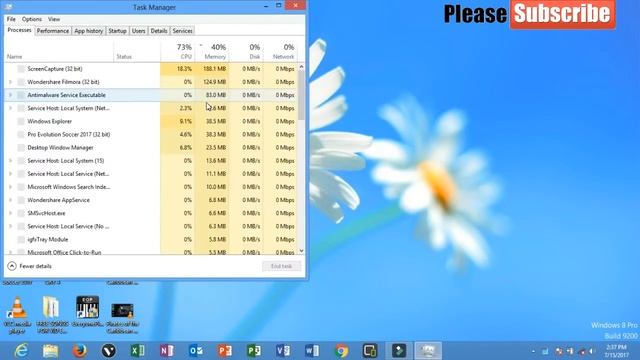The image size is (640, 360).
Task: Click the process list scrollbar up arrow
Action: (302, 67)
